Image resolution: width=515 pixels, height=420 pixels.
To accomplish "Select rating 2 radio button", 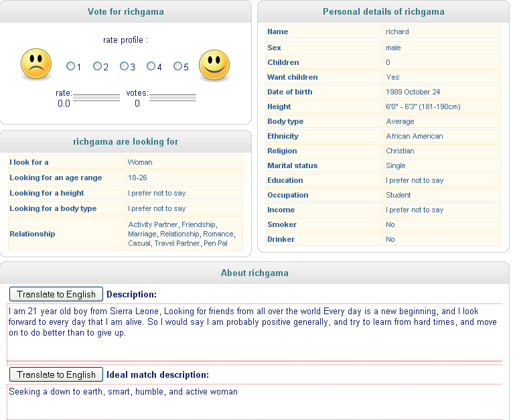I will 97,66.
